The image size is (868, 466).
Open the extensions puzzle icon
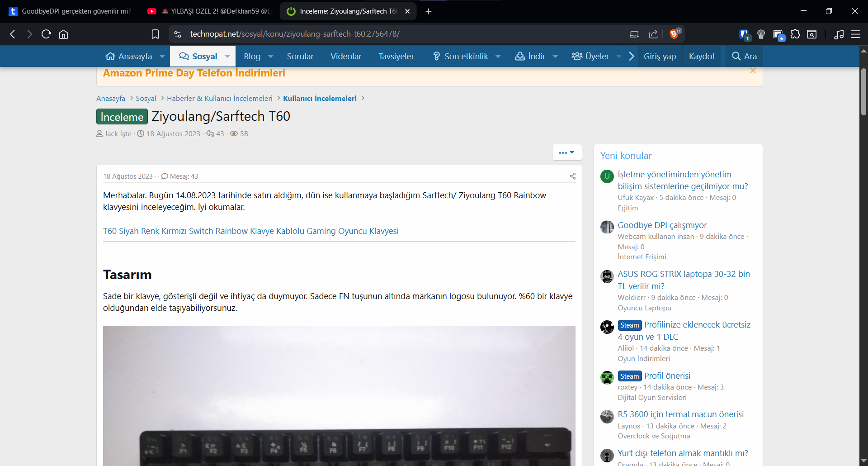[x=795, y=34]
